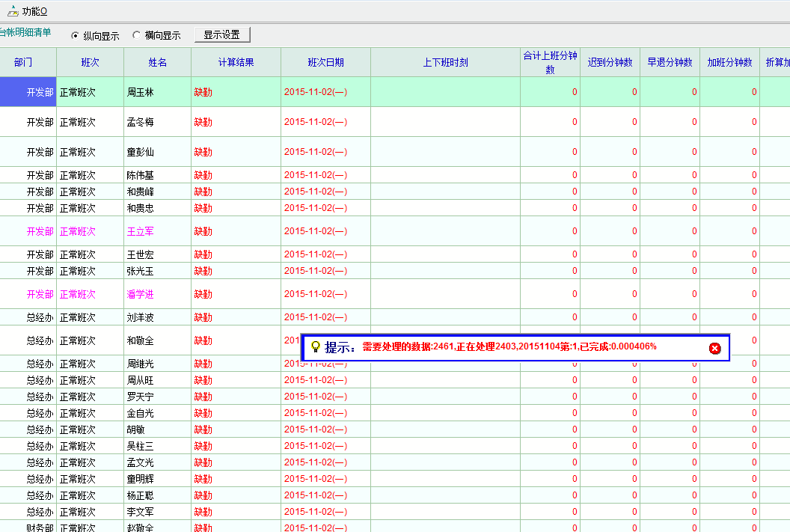
Task: Select the 计算结果 column header
Action: pyautogui.click(x=236, y=62)
